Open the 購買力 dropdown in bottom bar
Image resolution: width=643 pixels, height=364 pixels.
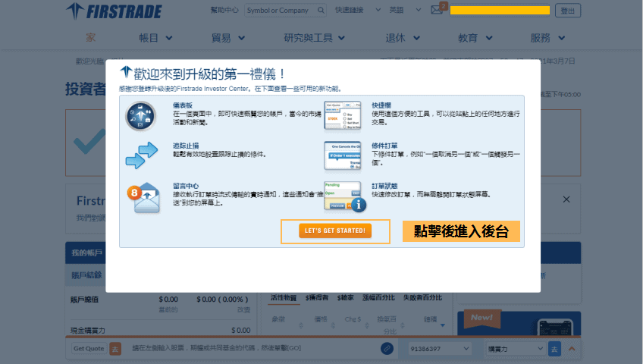click(x=516, y=349)
